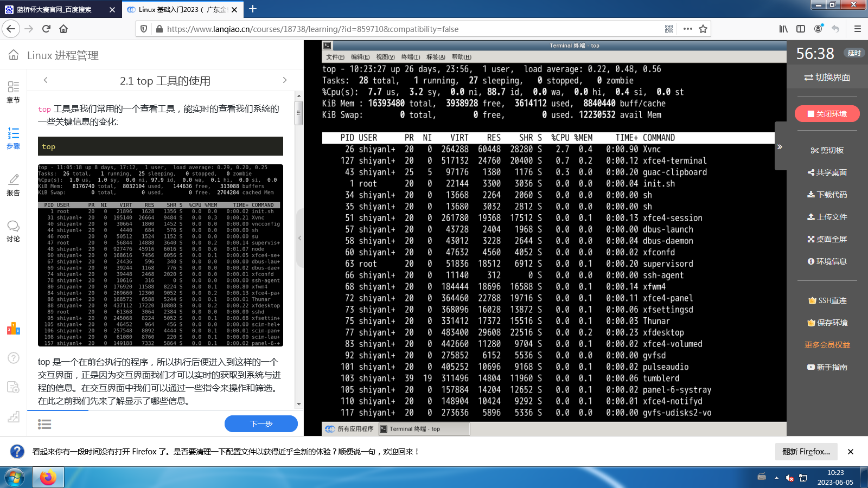The height and width of the screenshot is (488, 868).
Task: Go to the previous step chevron
Action: (46, 80)
